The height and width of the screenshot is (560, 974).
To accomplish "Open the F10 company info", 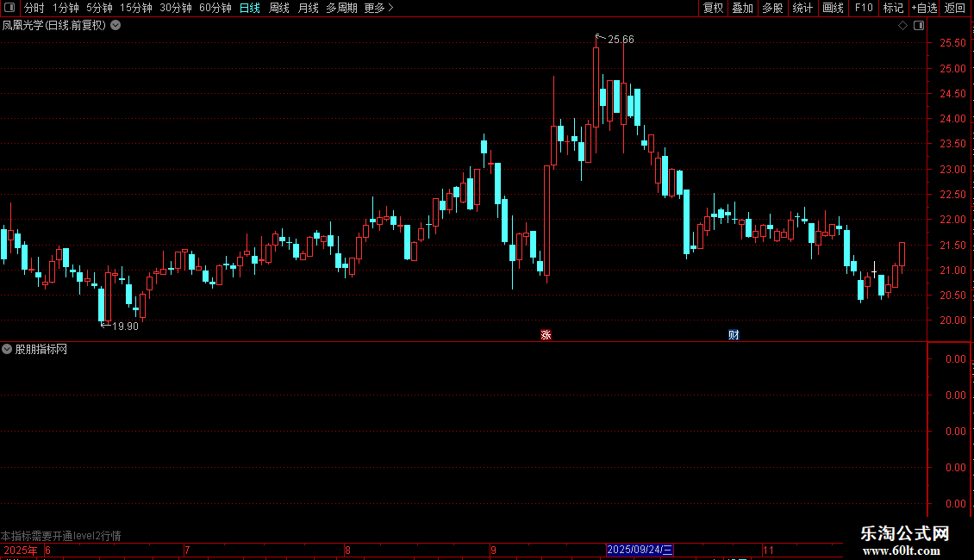I will [x=864, y=8].
